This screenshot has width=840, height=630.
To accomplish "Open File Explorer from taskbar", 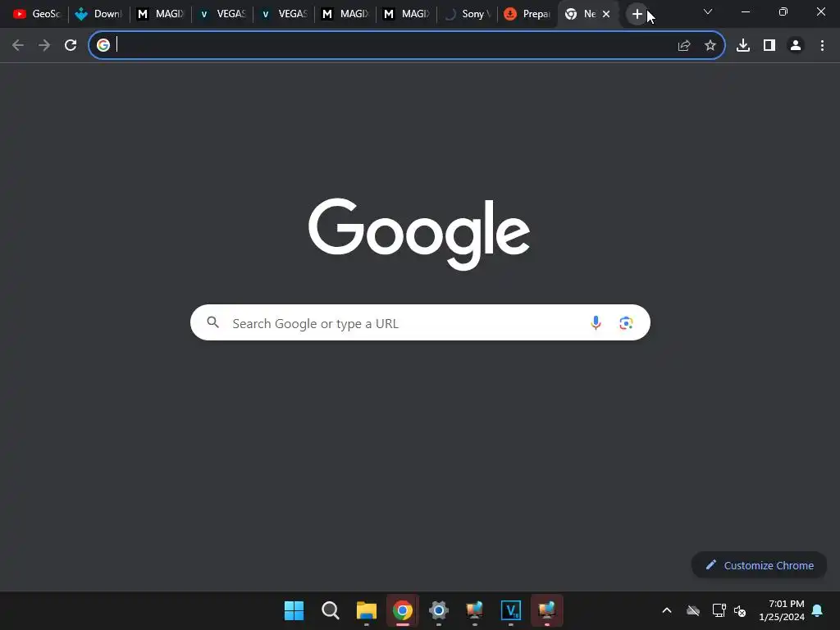I will (x=367, y=610).
